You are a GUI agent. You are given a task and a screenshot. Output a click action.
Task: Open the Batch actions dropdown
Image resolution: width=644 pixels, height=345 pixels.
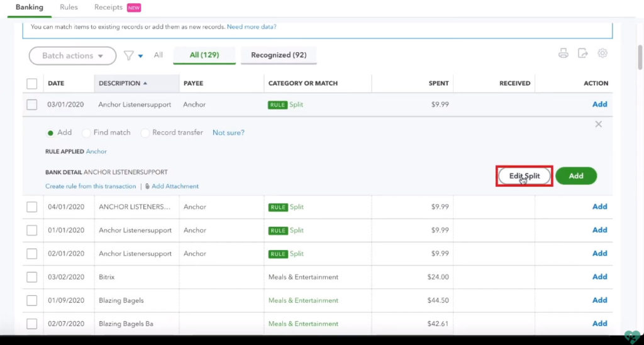tap(72, 56)
